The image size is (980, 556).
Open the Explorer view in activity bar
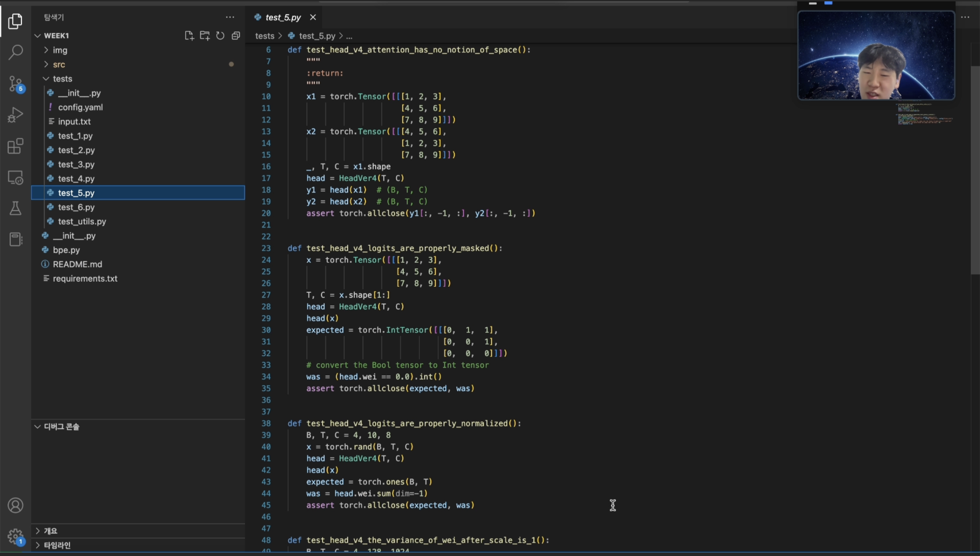[x=15, y=21]
